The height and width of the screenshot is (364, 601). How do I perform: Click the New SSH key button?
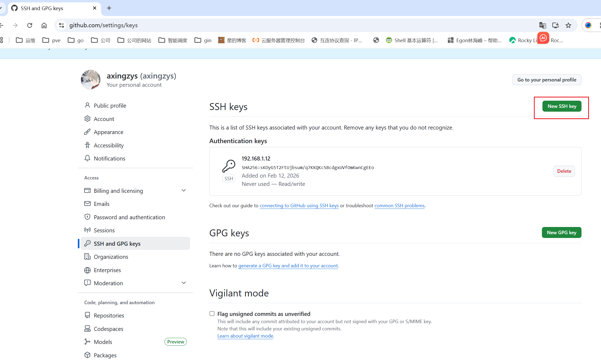click(562, 106)
